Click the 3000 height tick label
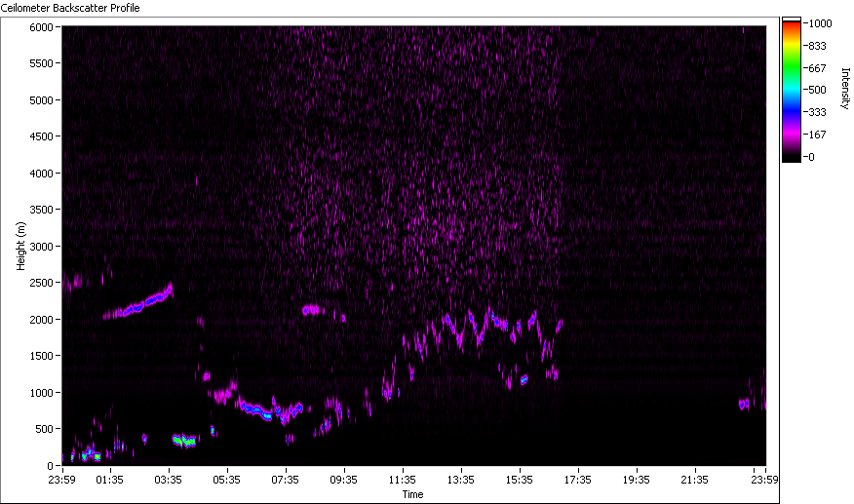The height and width of the screenshot is (504, 854). pyautogui.click(x=41, y=247)
